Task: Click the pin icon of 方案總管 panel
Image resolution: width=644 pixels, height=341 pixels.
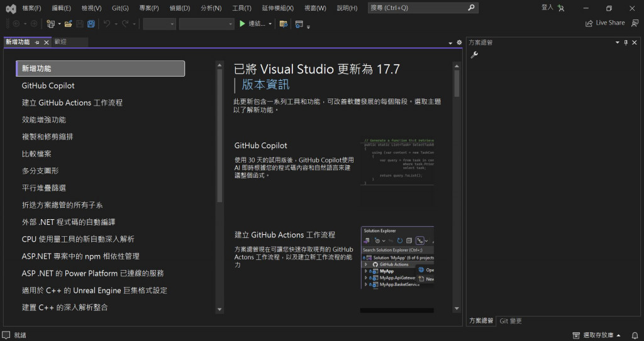Action: pyautogui.click(x=626, y=42)
